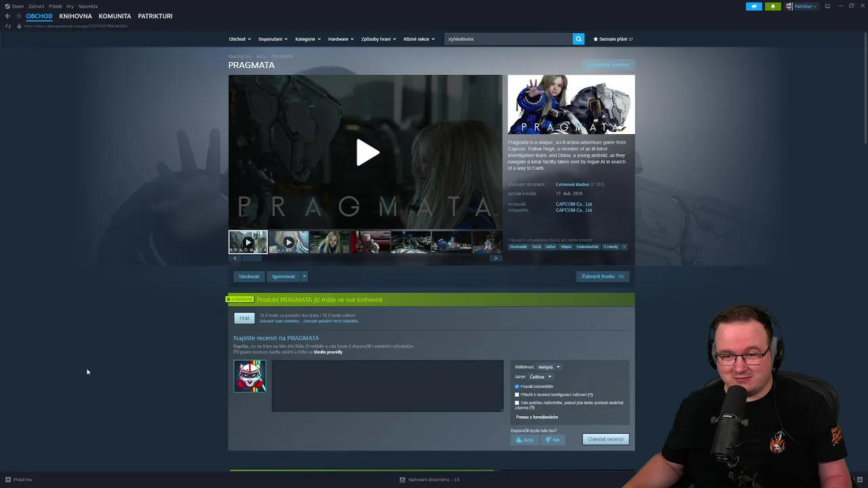Open the wishlist Seznam přání
Image resolution: width=868 pixels, height=488 pixels.
612,39
